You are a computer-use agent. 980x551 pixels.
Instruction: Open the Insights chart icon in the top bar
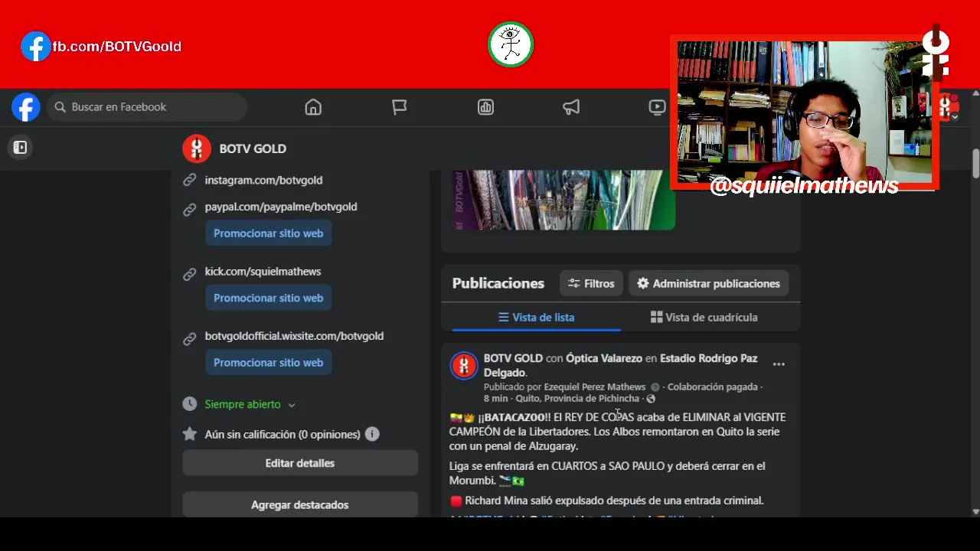[x=485, y=107]
